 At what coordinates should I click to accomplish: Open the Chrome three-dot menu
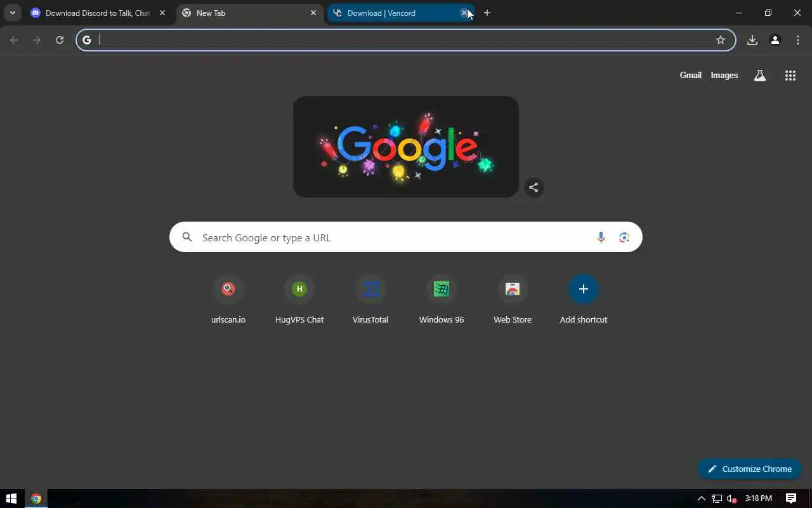pyautogui.click(x=798, y=40)
